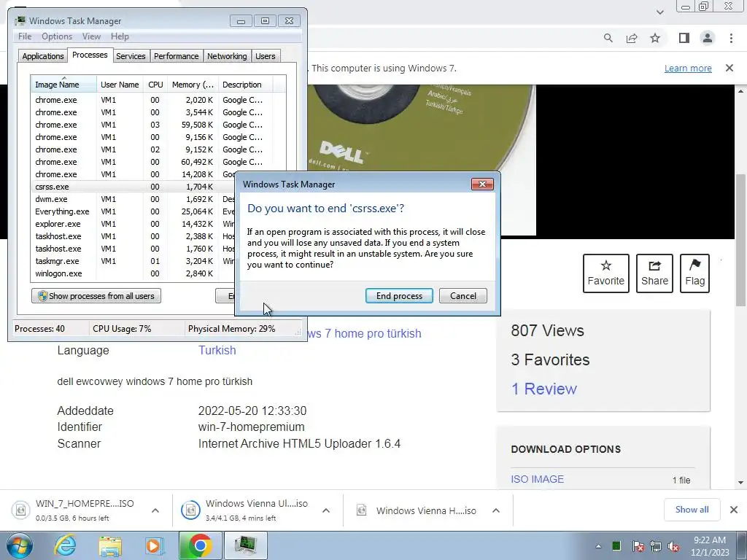Show hidden tray icons arrow
Viewport: 747px width, 560px height.
coord(598,546)
